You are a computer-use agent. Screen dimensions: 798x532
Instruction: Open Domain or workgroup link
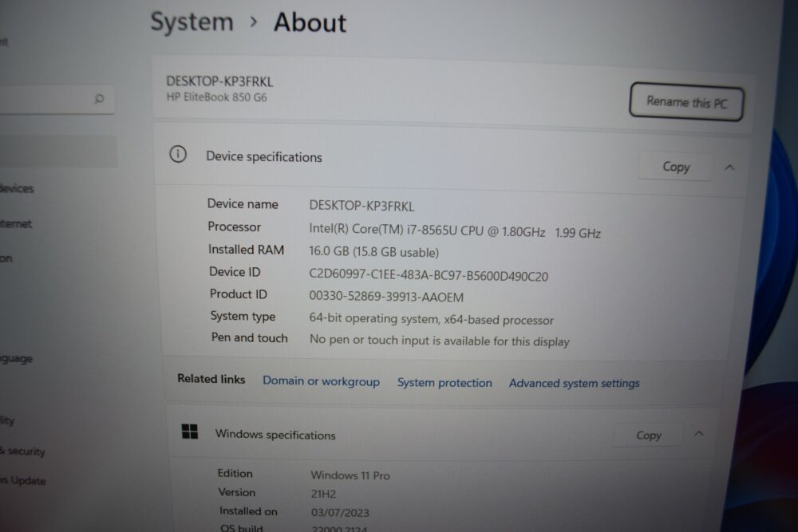click(x=321, y=381)
